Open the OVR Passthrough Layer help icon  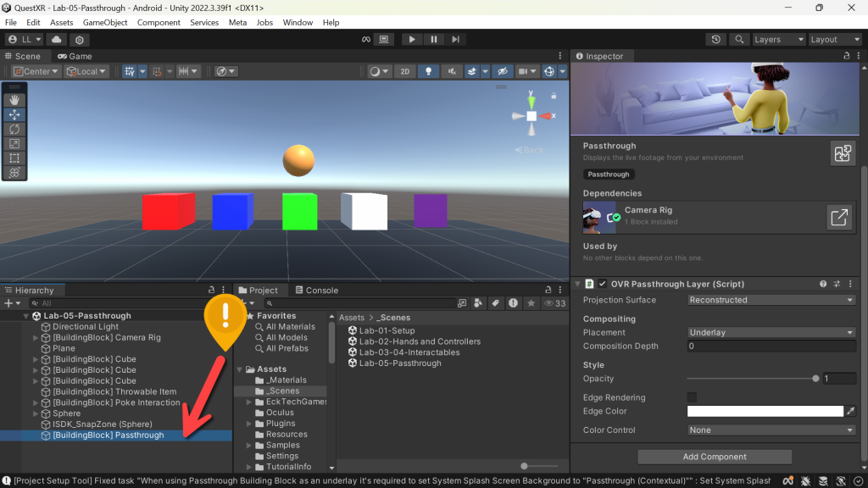click(823, 284)
